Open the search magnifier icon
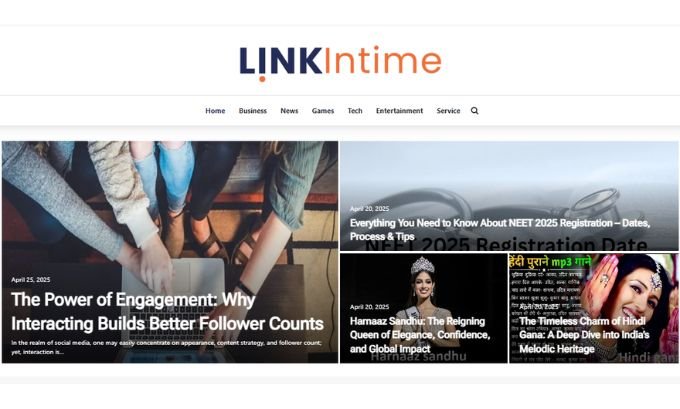 point(474,111)
